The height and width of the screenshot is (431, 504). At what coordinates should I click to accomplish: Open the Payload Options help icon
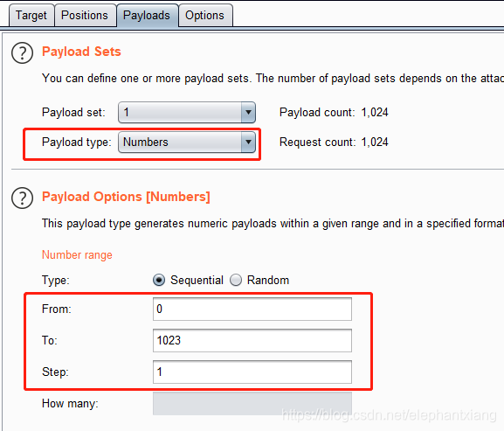click(x=22, y=198)
